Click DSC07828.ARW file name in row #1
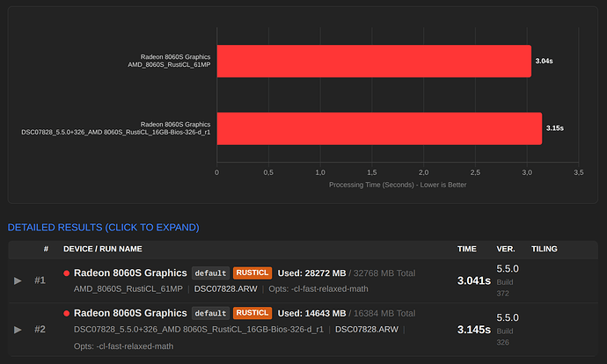The image size is (607, 364). pyautogui.click(x=226, y=289)
